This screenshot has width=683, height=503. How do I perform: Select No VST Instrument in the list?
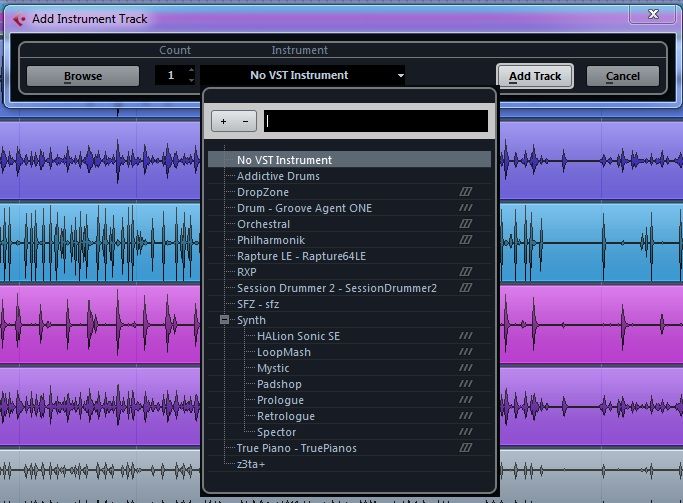pos(349,160)
